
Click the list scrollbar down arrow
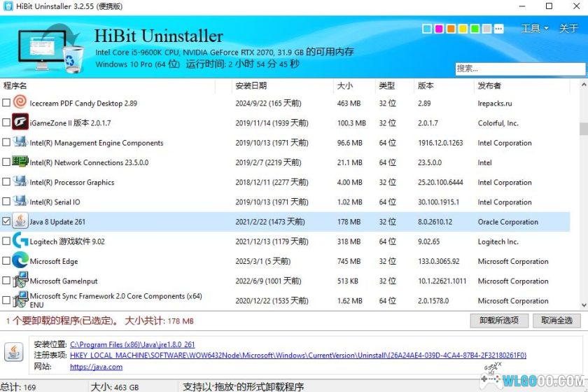click(584, 305)
